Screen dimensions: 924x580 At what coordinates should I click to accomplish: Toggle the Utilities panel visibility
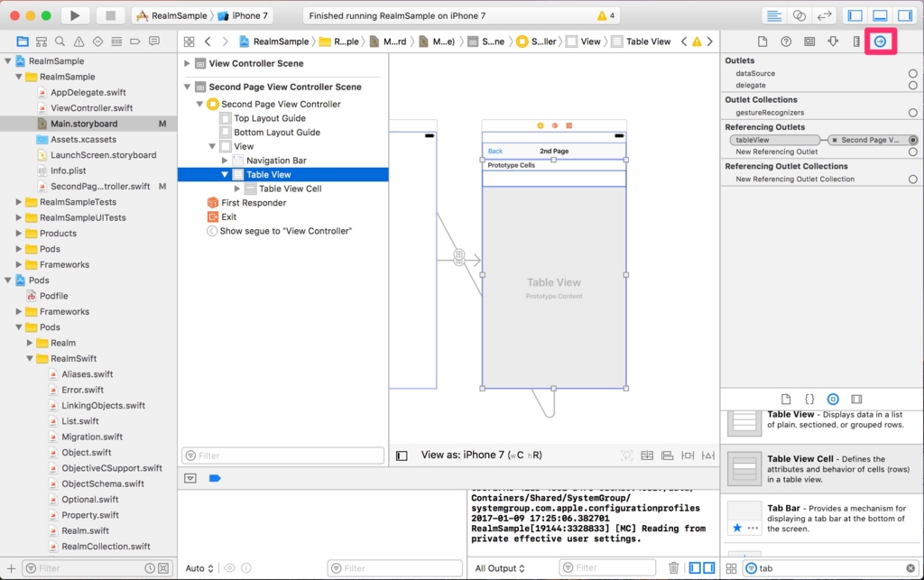coord(904,16)
